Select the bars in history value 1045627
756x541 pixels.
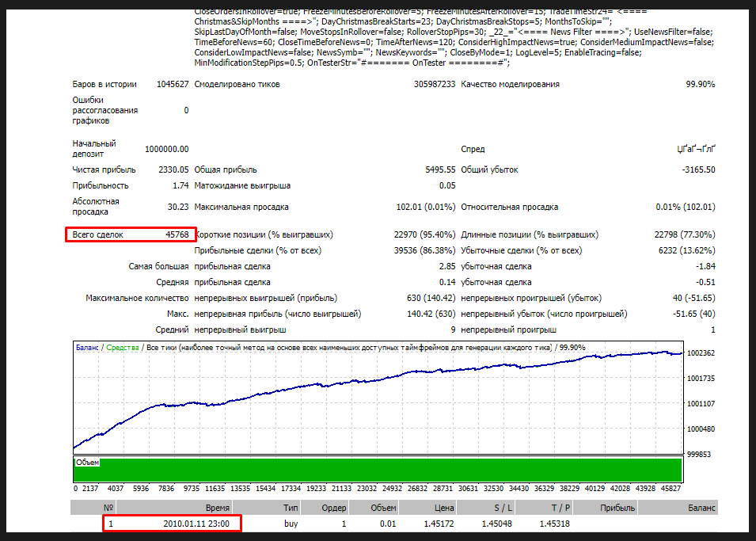coord(173,84)
